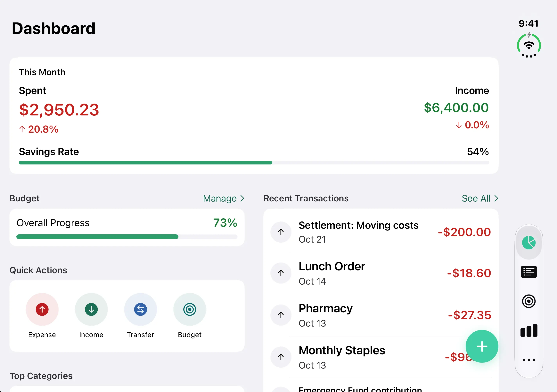
Task: Click the 0.0% income change indicator
Action: (x=472, y=125)
